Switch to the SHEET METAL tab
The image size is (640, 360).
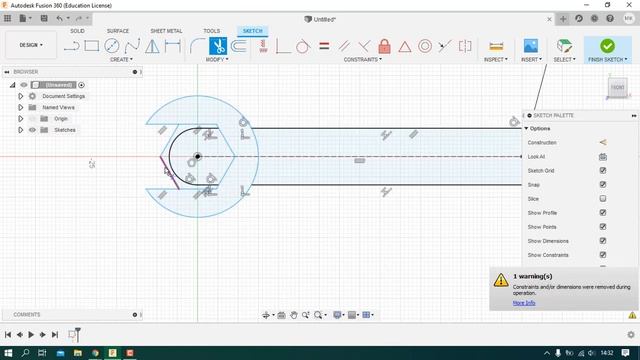(166, 31)
